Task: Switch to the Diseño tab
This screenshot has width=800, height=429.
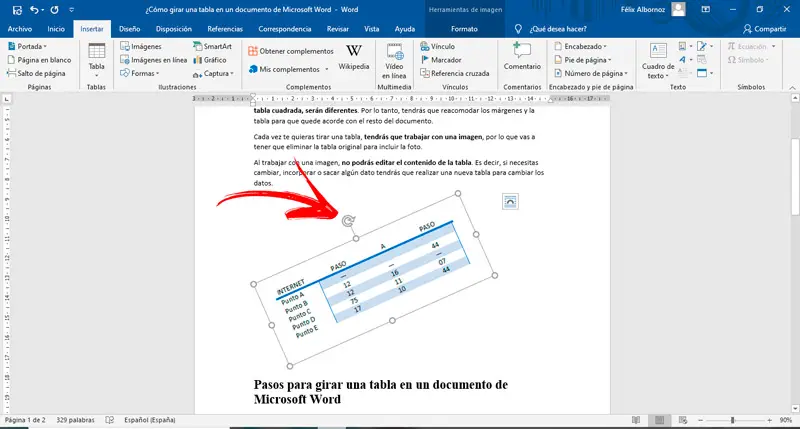Action: (130, 29)
